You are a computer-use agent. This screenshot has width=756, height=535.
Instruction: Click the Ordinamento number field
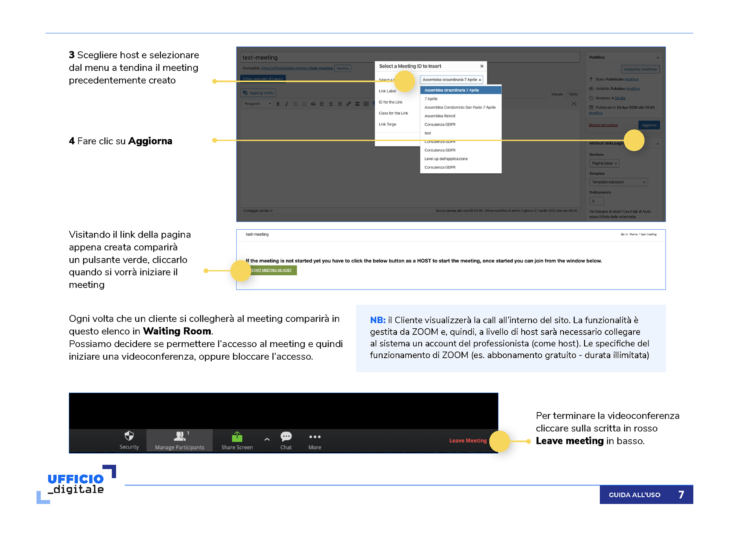pos(596,201)
